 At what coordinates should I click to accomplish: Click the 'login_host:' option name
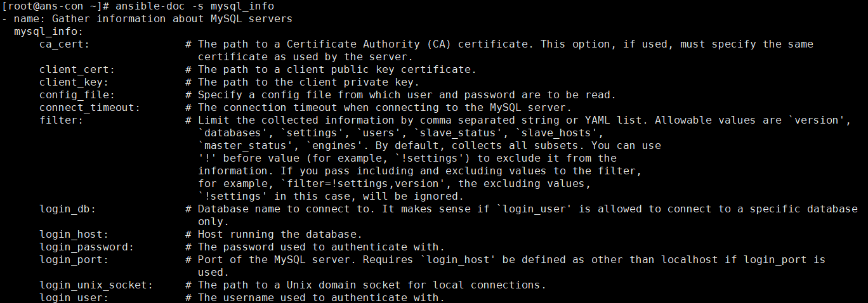pos(74,235)
